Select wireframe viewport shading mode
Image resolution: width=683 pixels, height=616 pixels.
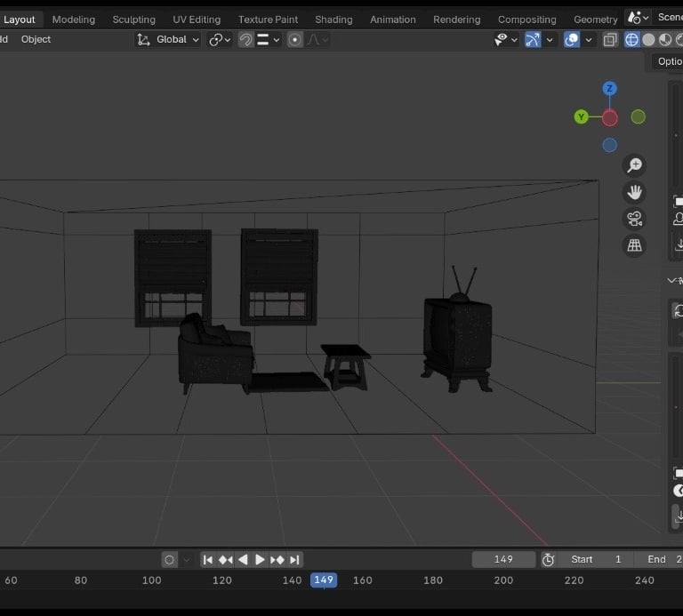tap(631, 40)
